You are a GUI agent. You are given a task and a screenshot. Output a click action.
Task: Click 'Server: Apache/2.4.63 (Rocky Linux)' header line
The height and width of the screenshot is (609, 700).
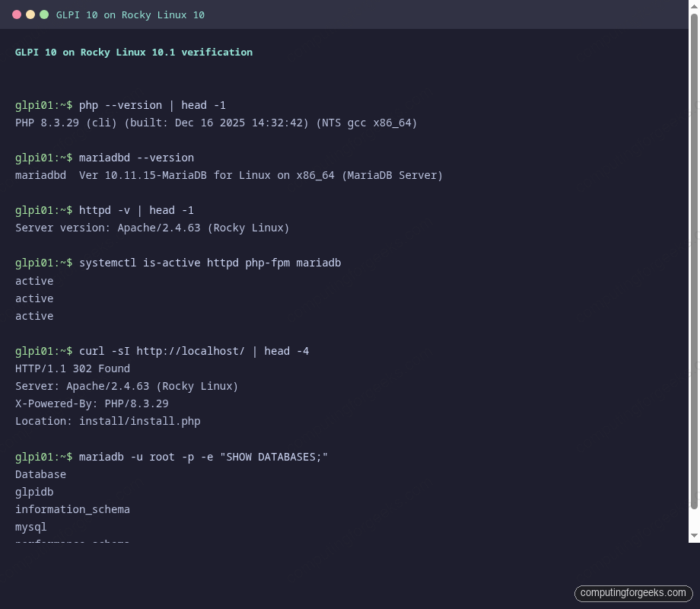(x=127, y=386)
